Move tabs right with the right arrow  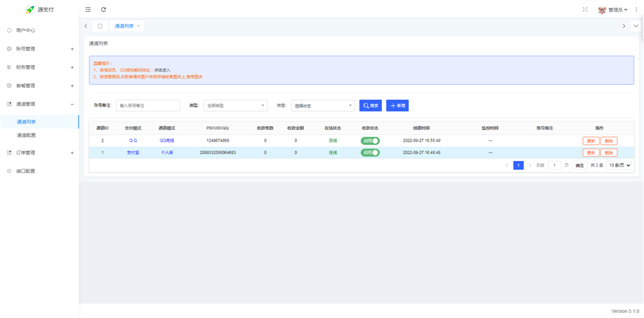tap(624, 26)
